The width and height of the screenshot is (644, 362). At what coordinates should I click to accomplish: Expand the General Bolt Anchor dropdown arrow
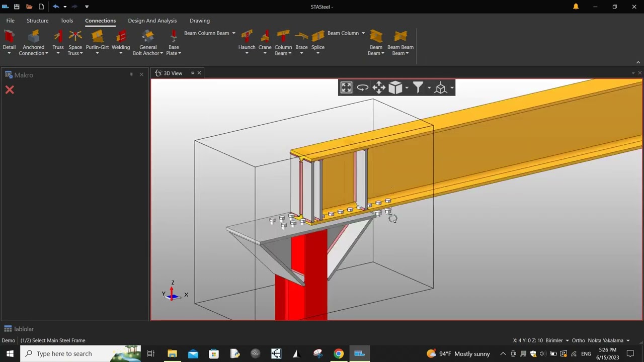coord(162,53)
